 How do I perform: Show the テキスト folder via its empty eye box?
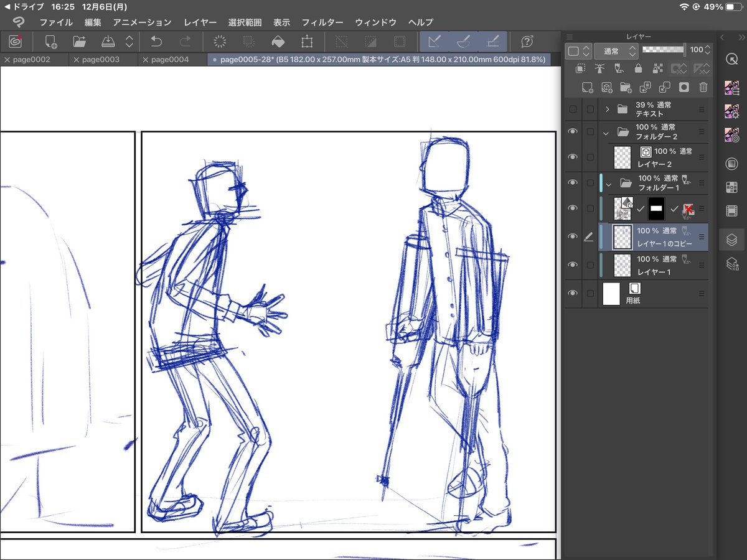[573, 110]
